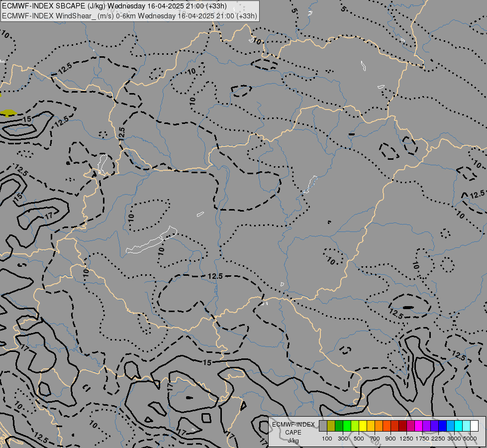Click the magenta legend swatch
The width and height of the screenshot is (487, 448).
click(419, 426)
